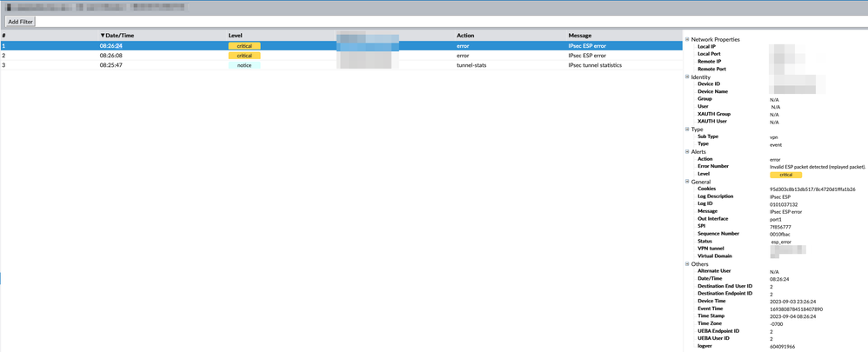This screenshot has height=352, width=868.
Task: Collapse the General section
Action: (688, 182)
